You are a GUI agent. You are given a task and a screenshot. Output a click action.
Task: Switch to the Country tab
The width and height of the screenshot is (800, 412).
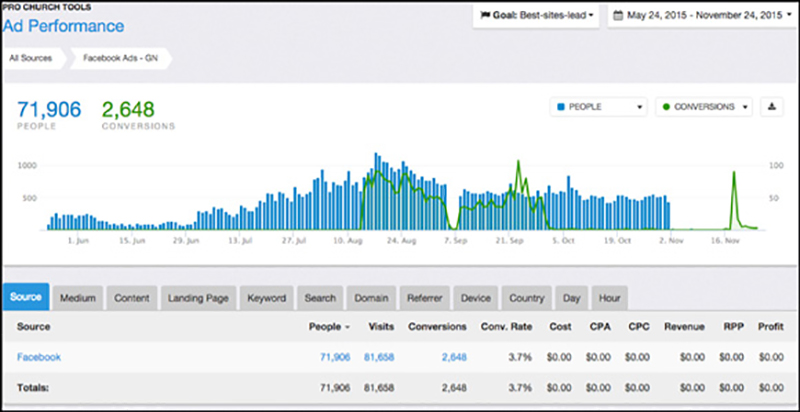coord(527,298)
